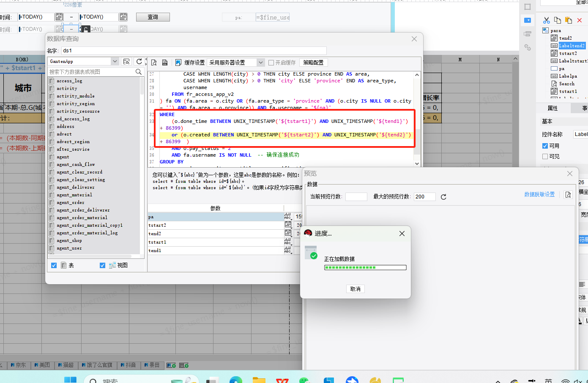The width and height of the screenshot is (588, 383).
Task: Click the refresh icon next to preview rows 200
Action: click(x=443, y=197)
